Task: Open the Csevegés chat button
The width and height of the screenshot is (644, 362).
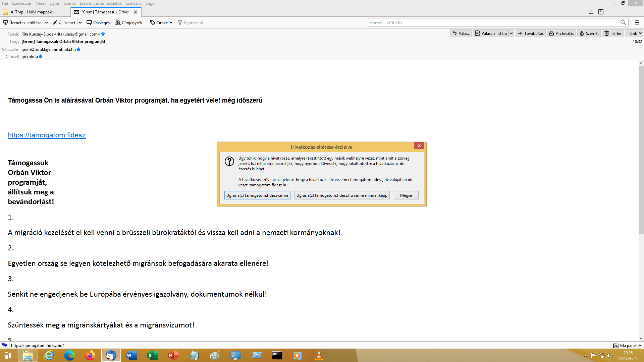Action: 98,22
